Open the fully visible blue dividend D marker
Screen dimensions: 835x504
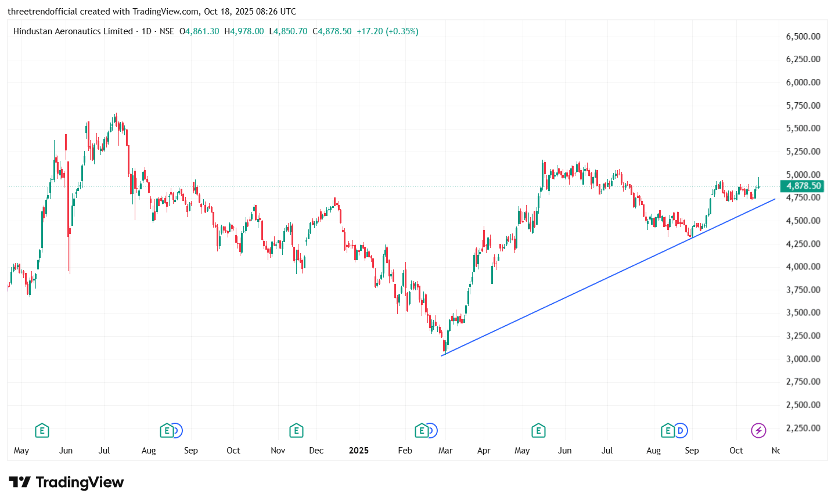(681, 431)
